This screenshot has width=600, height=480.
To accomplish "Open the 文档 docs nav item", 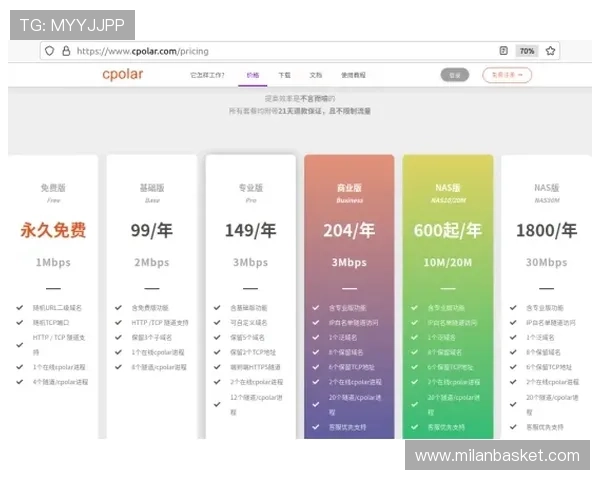I will point(316,75).
